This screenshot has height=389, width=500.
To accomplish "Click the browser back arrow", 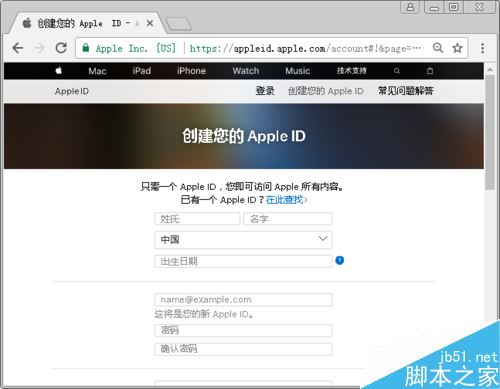I will pyautogui.click(x=18, y=48).
